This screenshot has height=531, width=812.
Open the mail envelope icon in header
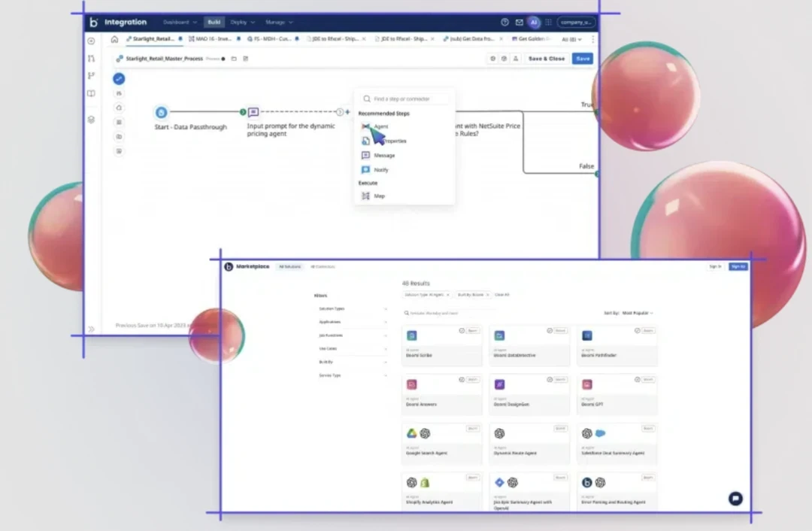pos(519,23)
